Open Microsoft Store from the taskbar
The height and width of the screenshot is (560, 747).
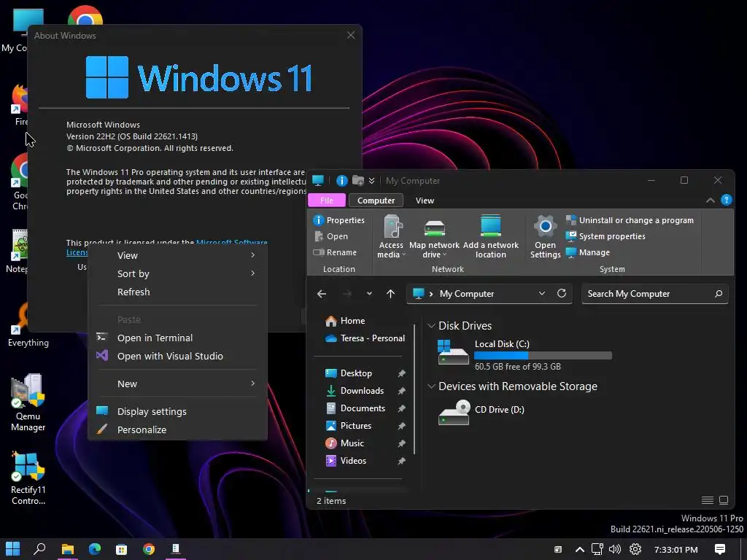(122, 549)
